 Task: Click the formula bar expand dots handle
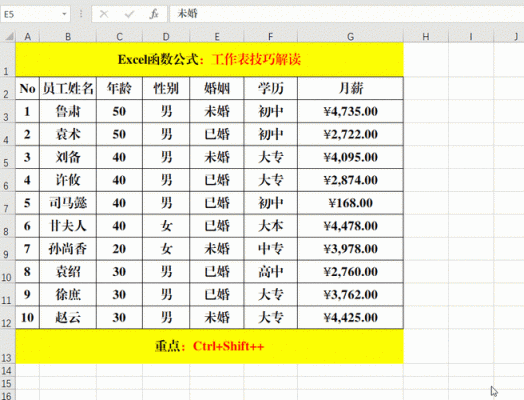coord(81,14)
